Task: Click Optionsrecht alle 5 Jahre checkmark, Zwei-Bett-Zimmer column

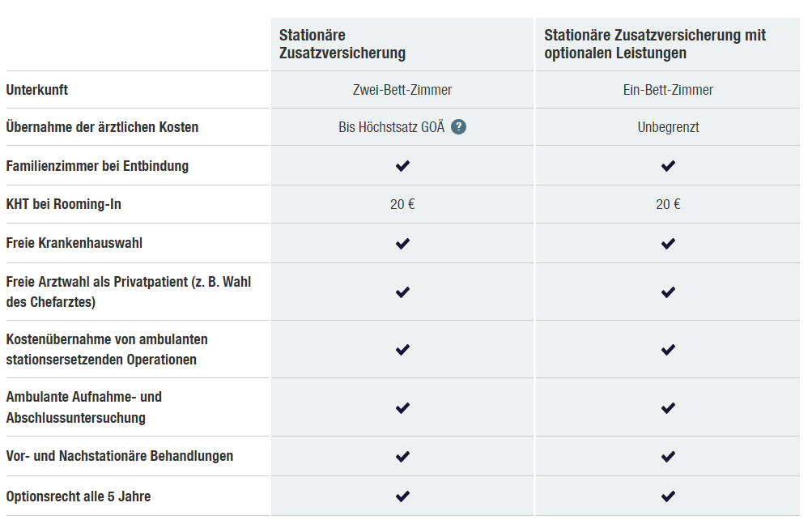Action: [402, 496]
